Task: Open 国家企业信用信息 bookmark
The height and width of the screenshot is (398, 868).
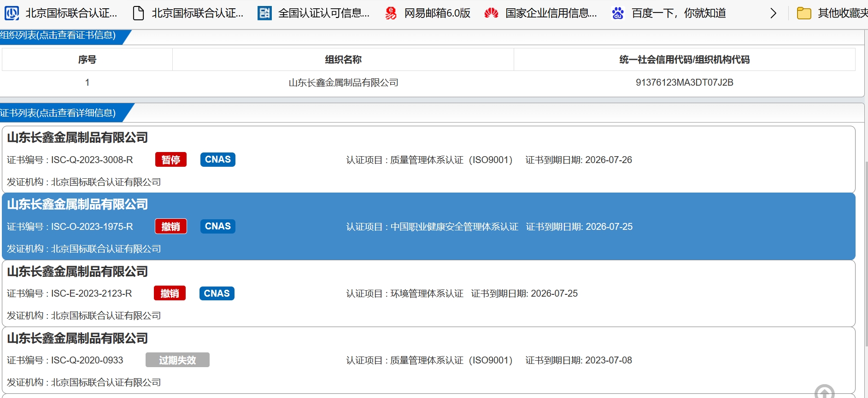Action: pos(540,13)
